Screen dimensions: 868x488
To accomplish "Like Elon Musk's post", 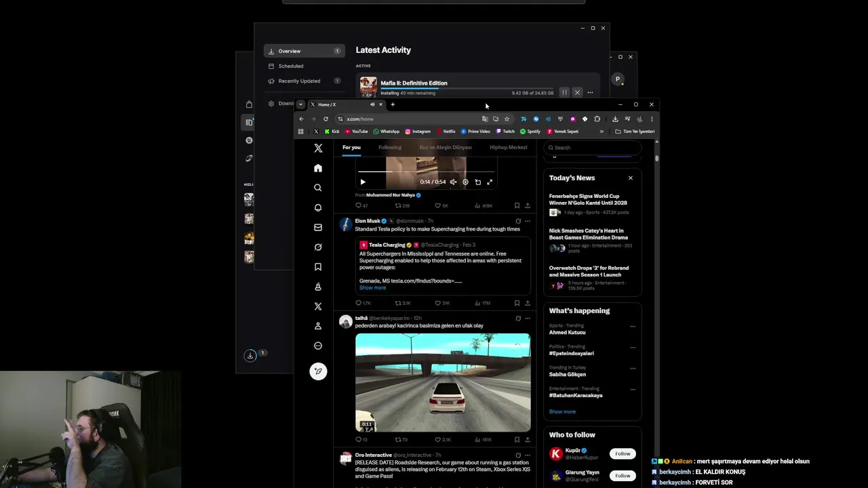I will 442,303.
